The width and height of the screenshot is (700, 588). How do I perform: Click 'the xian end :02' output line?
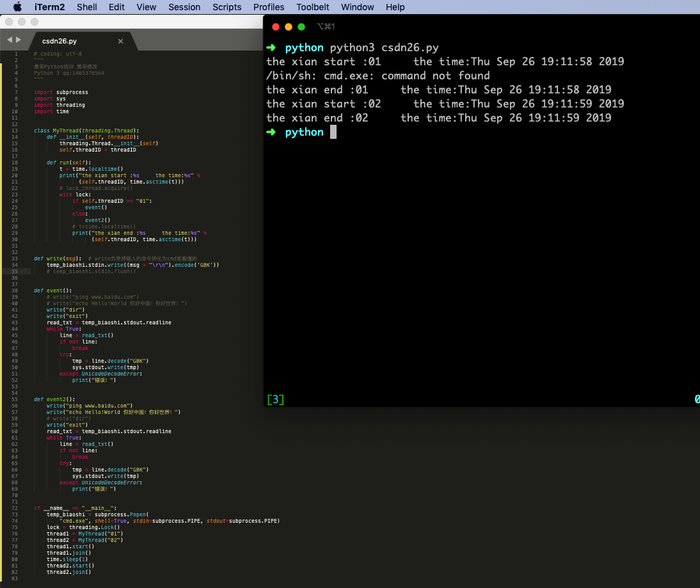[x=317, y=118]
